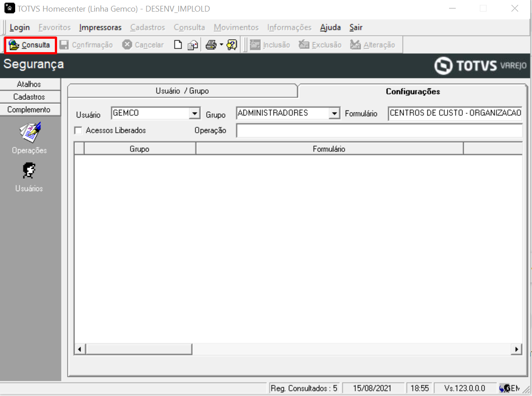Click the Exclusão toolbar icon
Viewport: 532px width, 396px height.
(x=304, y=45)
